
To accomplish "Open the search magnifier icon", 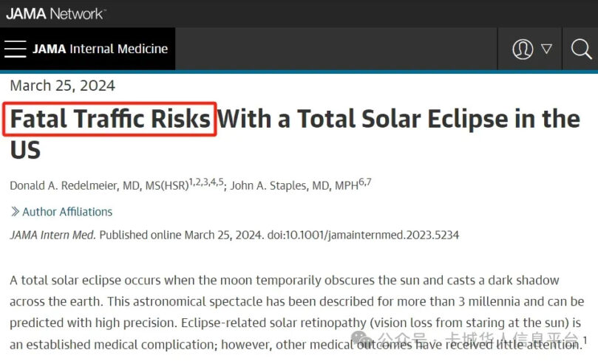I will pos(581,49).
